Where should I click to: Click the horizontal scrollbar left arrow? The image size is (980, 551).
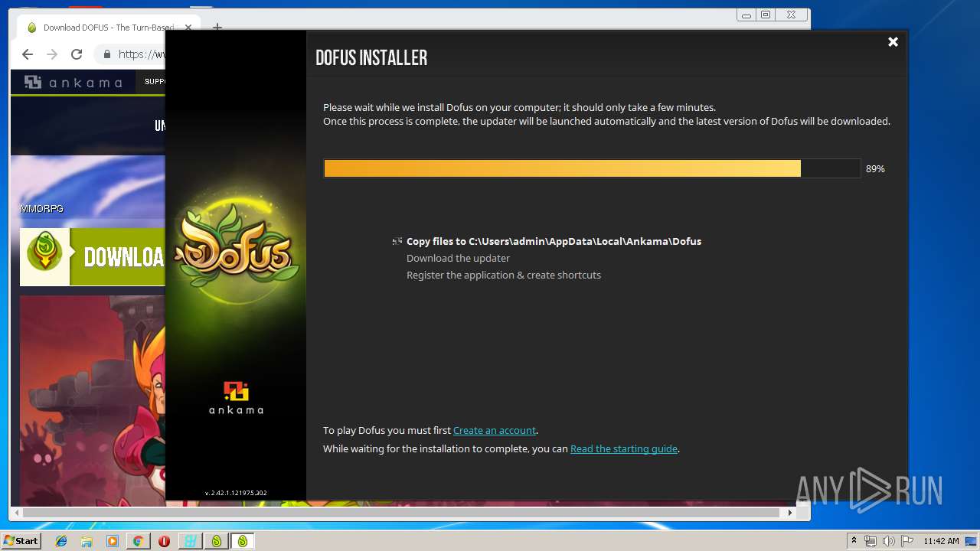[x=16, y=513]
